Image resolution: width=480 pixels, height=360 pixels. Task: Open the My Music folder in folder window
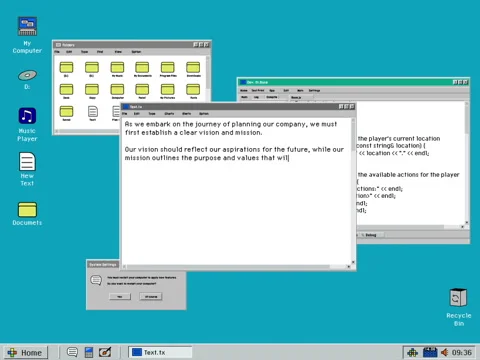[117, 69]
